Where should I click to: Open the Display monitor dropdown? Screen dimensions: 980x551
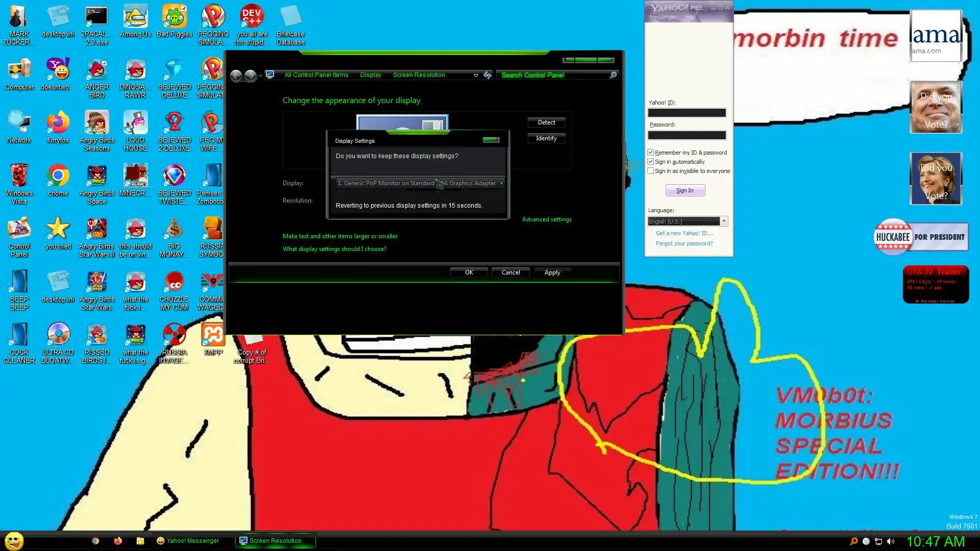tap(501, 183)
